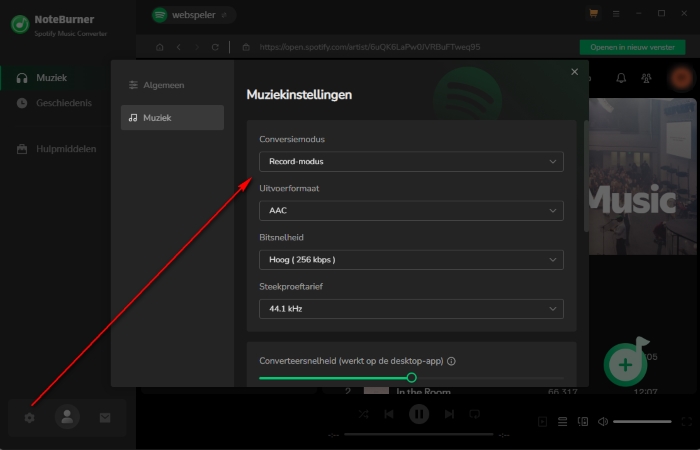Reload the web player page

pyautogui.click(x=215, y=47)
